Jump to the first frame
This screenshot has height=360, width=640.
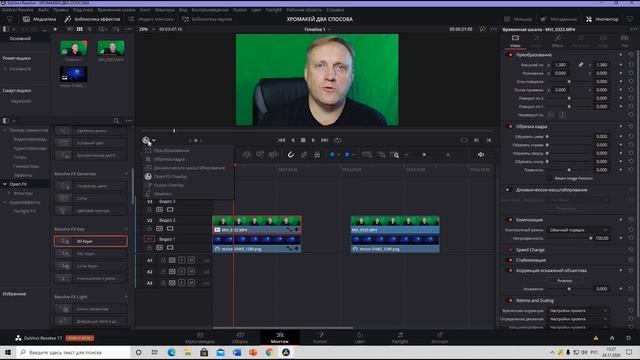point(282,140)
